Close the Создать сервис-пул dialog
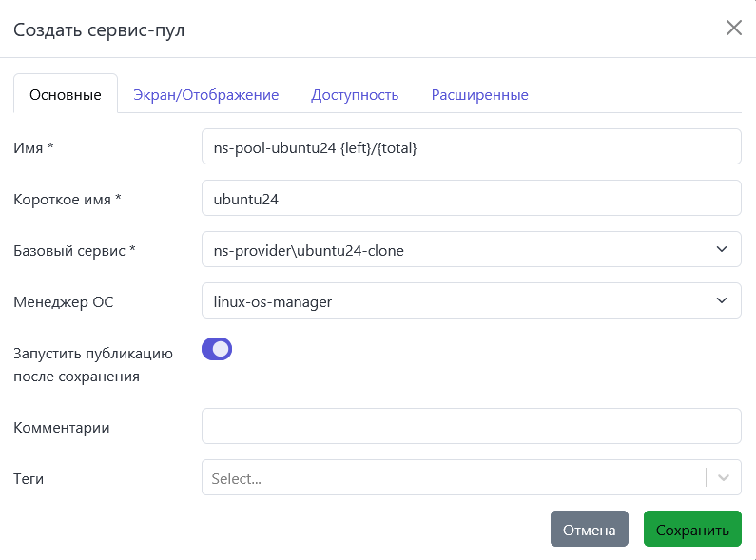This screenshot has height=560, width=756. (733, 28)
